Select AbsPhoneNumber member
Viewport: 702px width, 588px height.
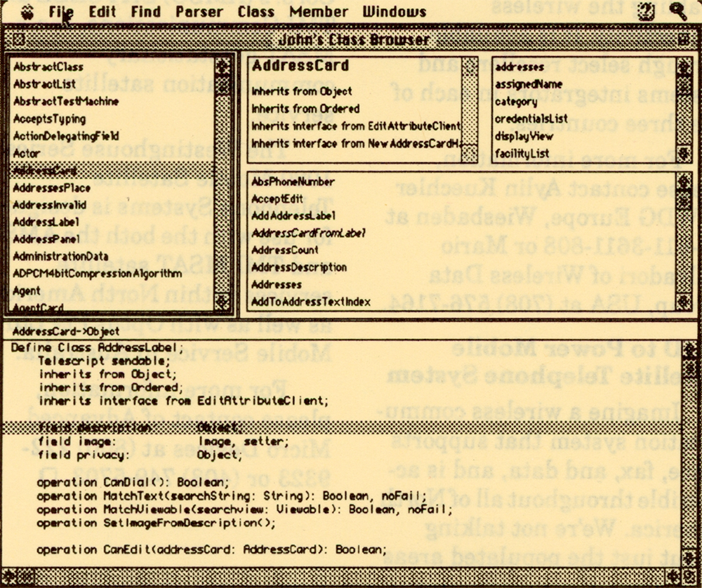tap(293, 182)
